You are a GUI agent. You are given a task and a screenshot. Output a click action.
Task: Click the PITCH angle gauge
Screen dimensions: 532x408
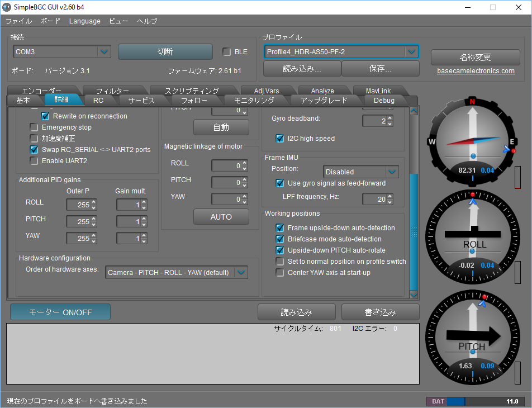pos(472,337)
